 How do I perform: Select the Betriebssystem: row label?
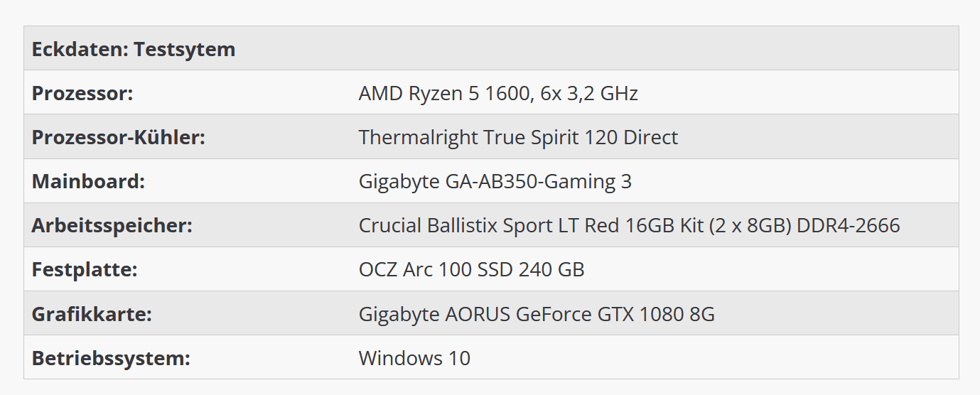[111, 357]
